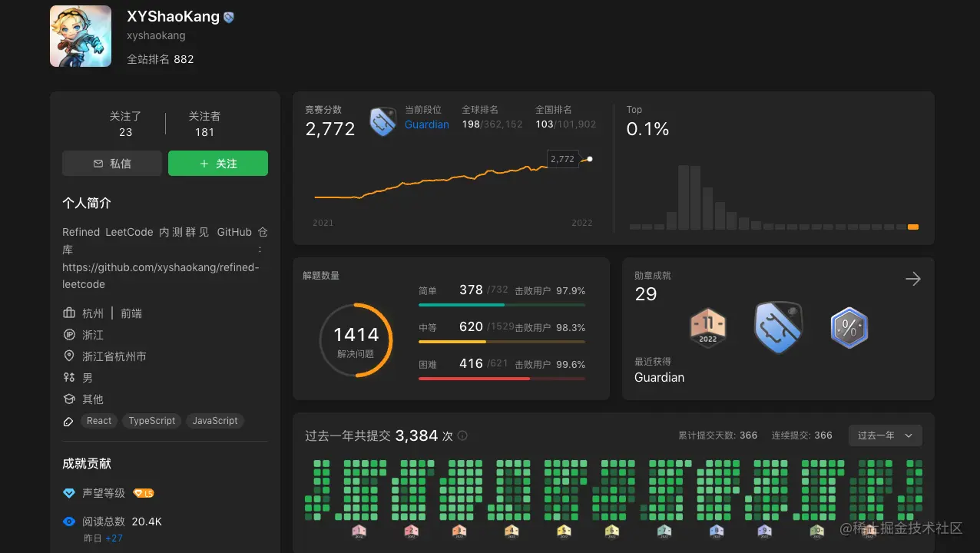Select the percent hexagon badge

coord(849,328)
